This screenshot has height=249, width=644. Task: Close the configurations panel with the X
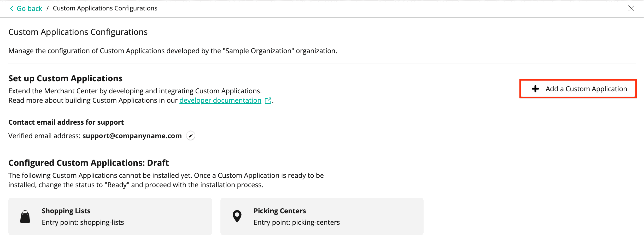point(631,8)
